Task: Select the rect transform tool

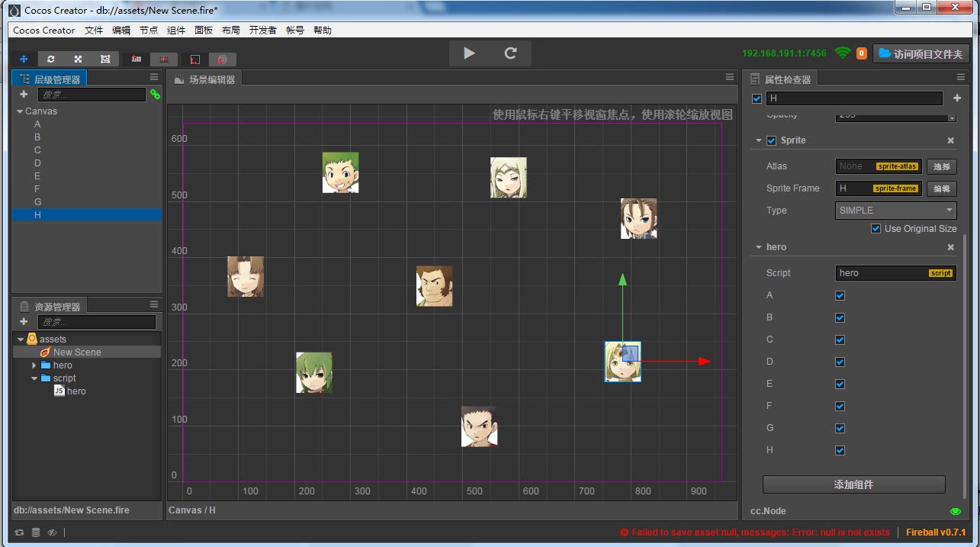Action: [x=105, y=59]
